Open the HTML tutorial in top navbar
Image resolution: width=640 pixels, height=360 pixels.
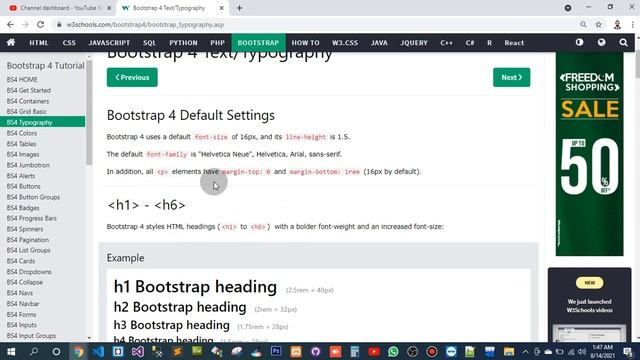[x=39, y=42]
